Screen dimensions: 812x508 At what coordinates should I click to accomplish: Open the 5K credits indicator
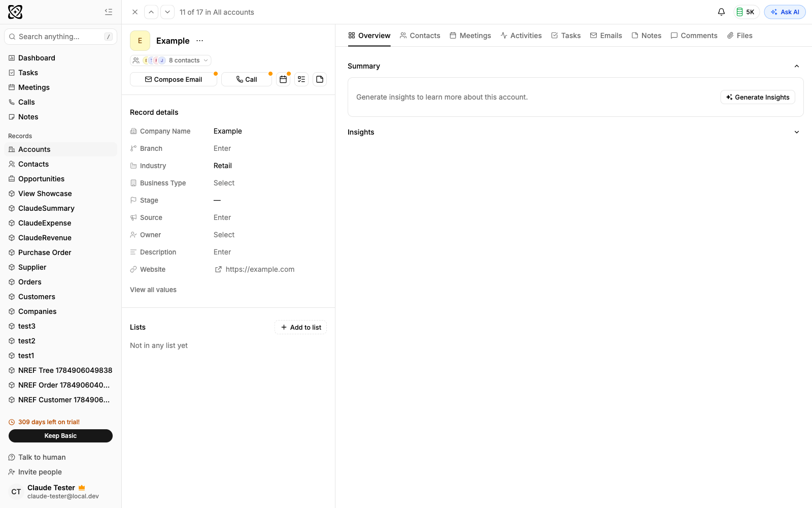tap(746, 12)
